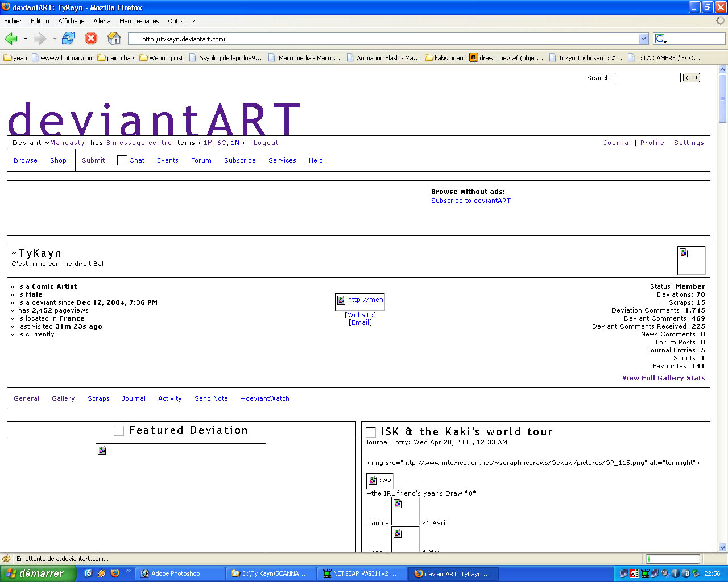This screenshot has width=728, height=582.
Task: Click the Send Note tab
Action: point(211,398)
